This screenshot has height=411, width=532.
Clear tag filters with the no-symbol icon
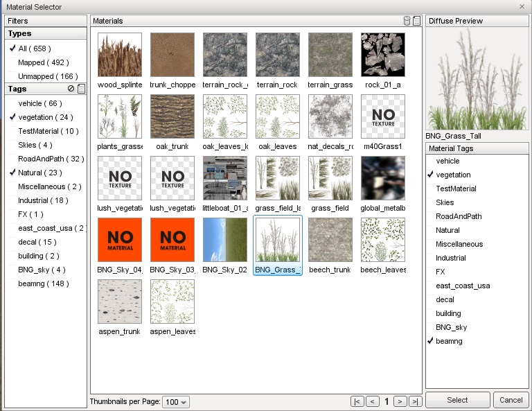pyautogui.click(x=71, y=89)
